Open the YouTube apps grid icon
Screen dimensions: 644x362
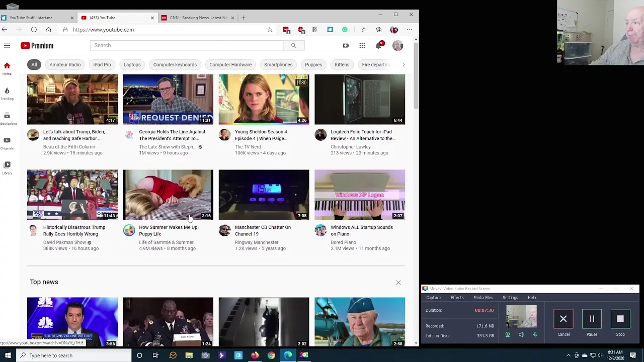(x=362, y=46)
